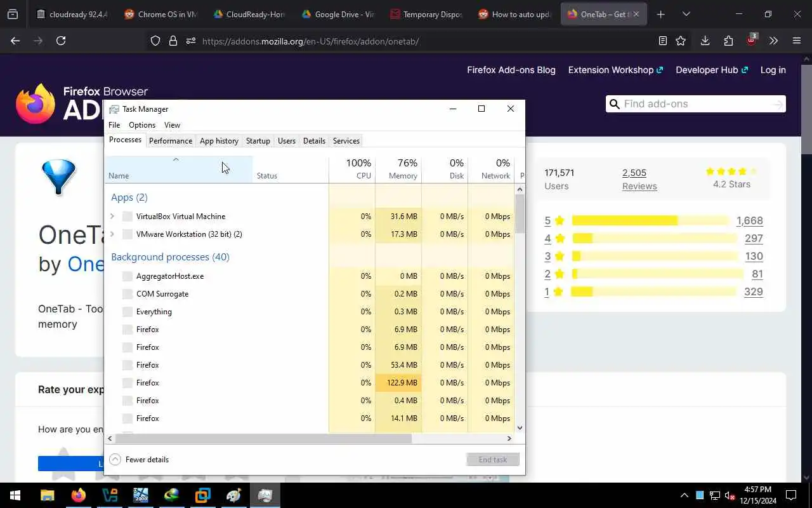Open a new Firefox tab
Screen dimensions: 812x508
(x=660, y=14)
